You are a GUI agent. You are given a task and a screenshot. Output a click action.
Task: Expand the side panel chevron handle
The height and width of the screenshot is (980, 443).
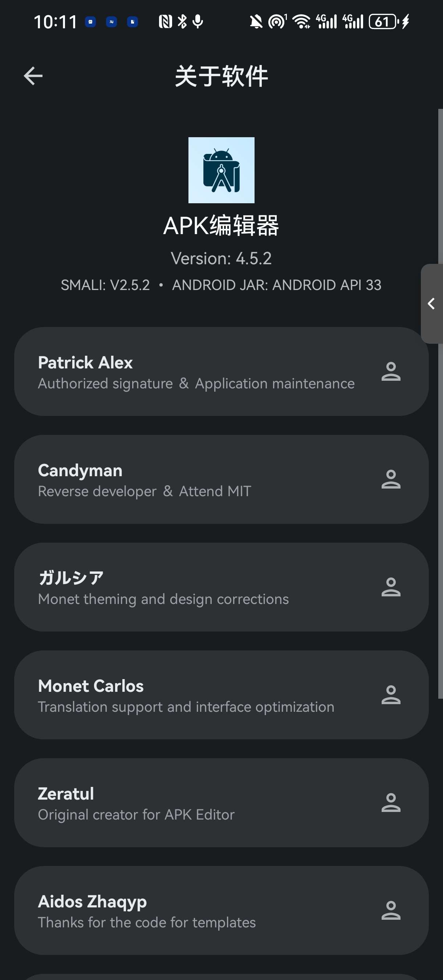[432, 303]
